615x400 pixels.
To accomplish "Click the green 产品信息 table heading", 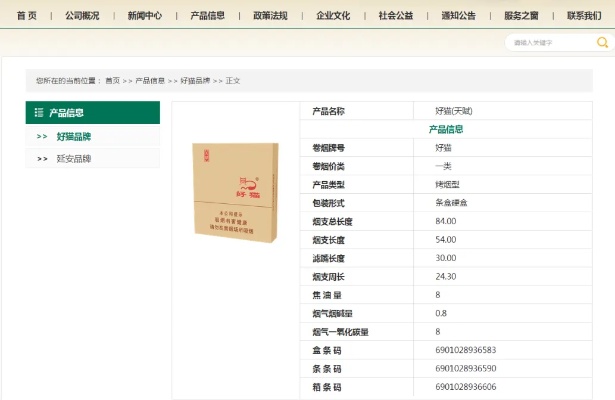I will point(446,129).
